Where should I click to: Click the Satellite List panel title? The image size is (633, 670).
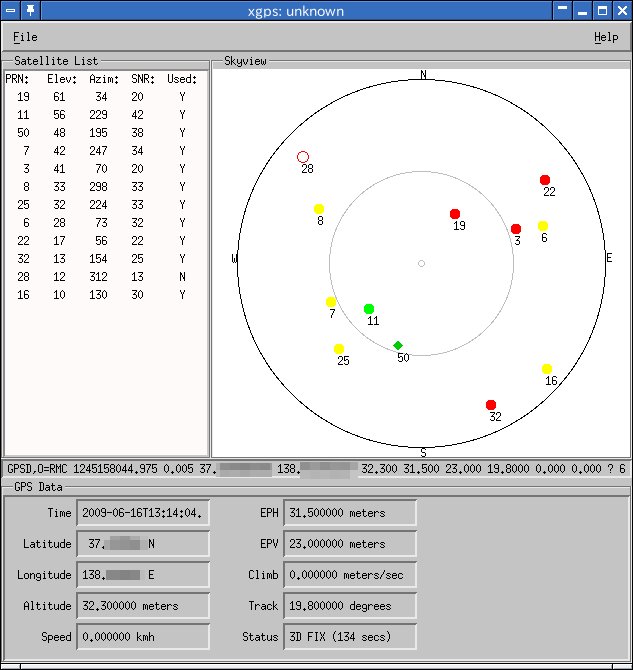[56, 61]
